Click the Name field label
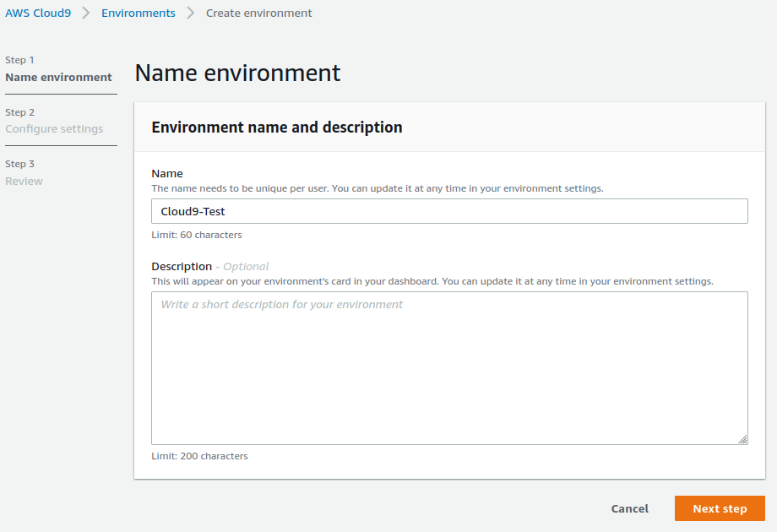The height and width of the screenshot is (532, 777). (x=167, y=174)
